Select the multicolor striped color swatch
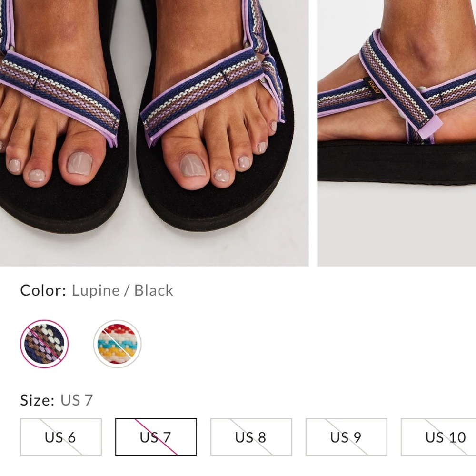The image size is (476, 476). [x=117, y=343]
